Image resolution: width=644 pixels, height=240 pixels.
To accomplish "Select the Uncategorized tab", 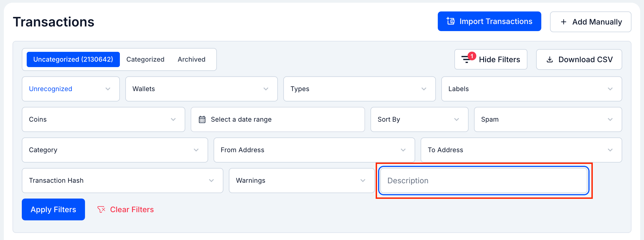I will pyautogui.click(x=73, y=59).
